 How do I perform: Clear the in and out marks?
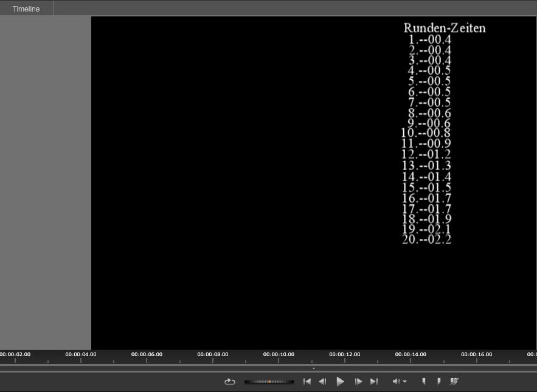454,381
